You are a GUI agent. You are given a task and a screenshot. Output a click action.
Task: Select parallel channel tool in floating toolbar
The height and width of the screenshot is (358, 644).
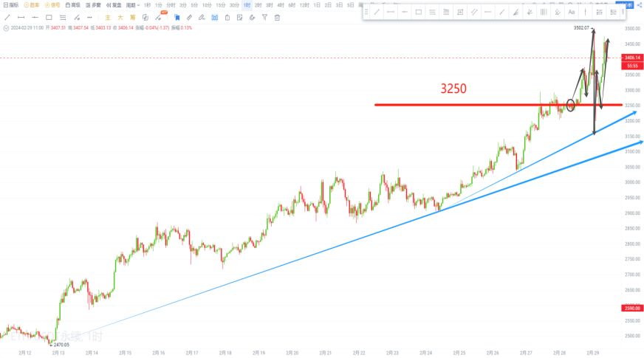(474, 12)
